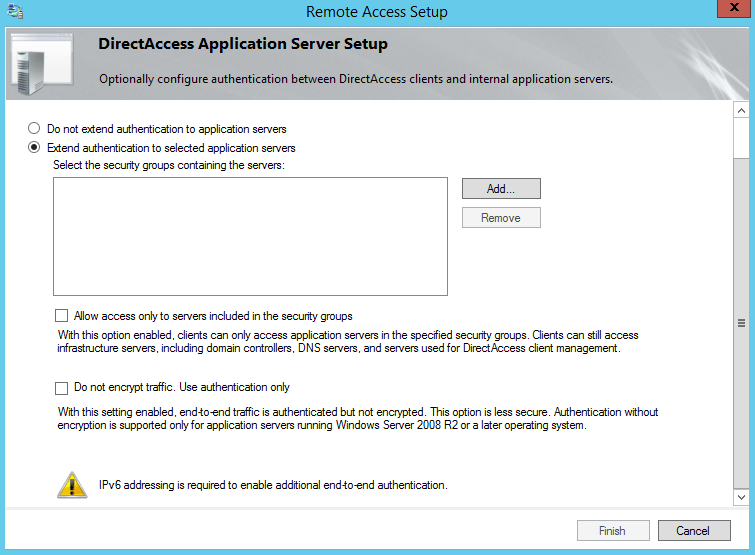
Task: Click the 'Optionally configure authentication' subtitle text
Action: click(356, 79)
